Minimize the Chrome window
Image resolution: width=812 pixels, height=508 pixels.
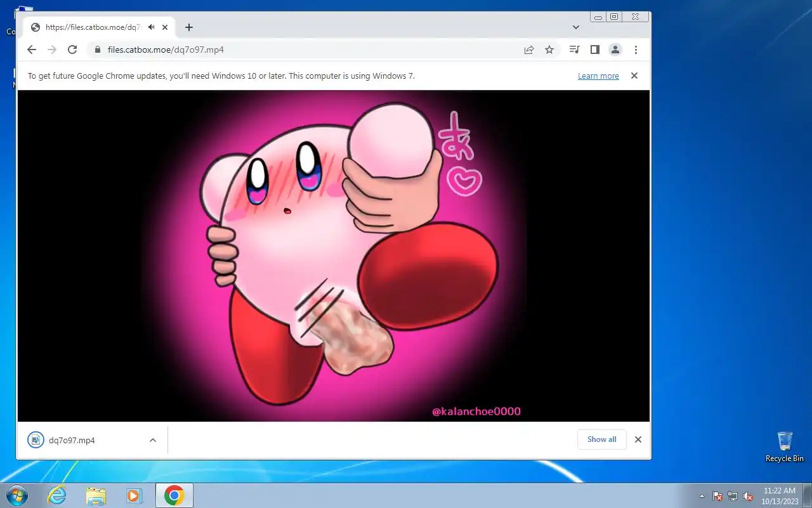598,17
